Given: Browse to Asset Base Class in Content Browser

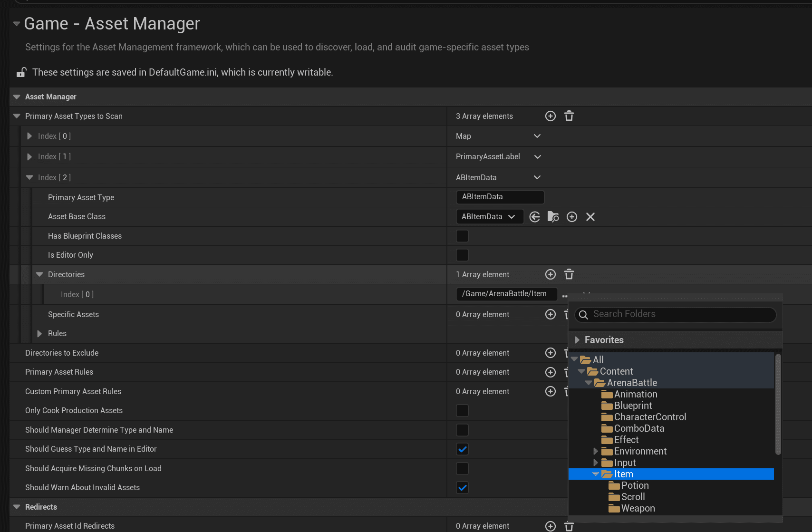Looking at the screenshot, I should [x=553, y=217].
